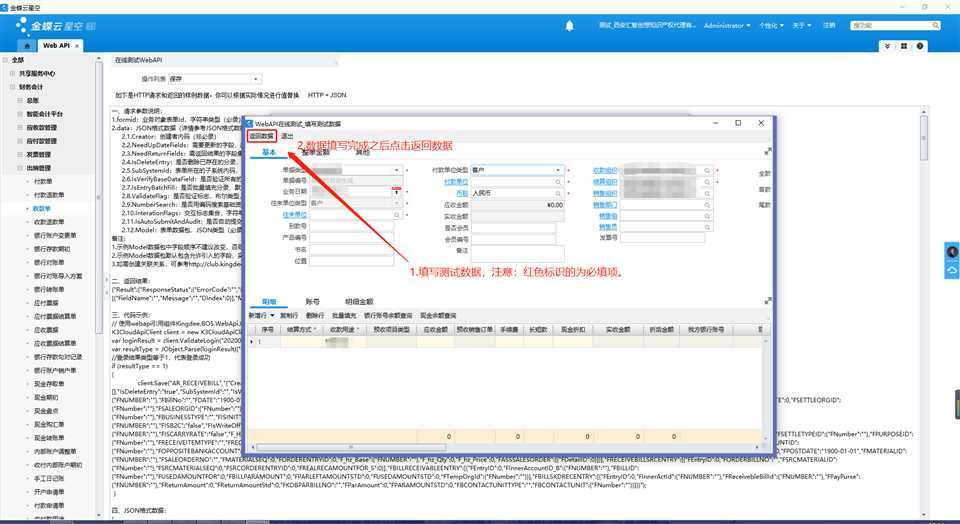Select 收款退款单 in the left tree
960x524 pixels.
tap(49, 222)
